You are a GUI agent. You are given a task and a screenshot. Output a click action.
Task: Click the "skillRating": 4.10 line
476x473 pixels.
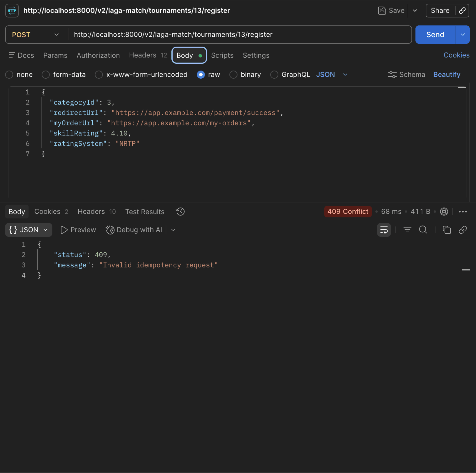tap(90, 133)
